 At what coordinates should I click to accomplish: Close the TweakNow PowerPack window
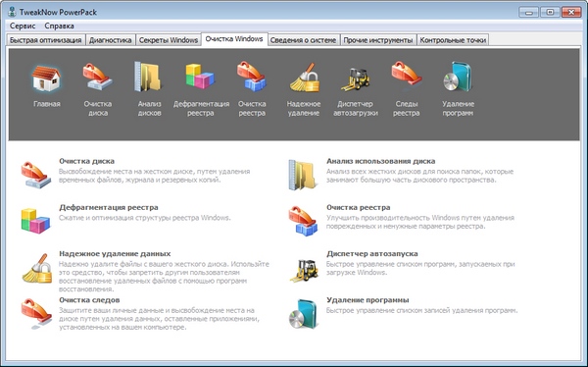point(571,12)
